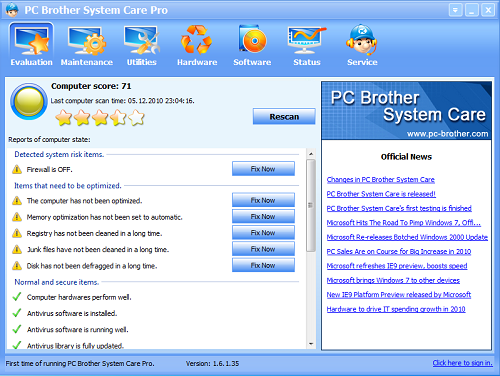Open the first testing is finished news link
This screenshot has width=500, height=376.
tap(399, 208)
